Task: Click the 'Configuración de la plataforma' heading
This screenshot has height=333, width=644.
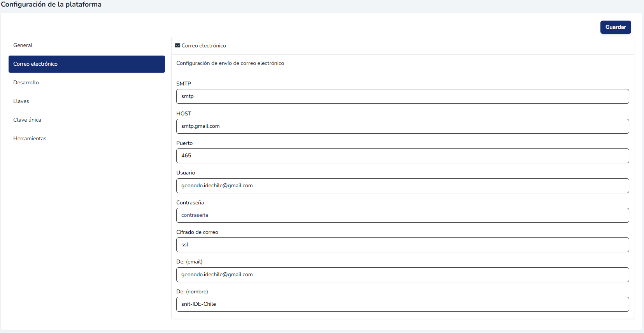Action: pos(51,5)
